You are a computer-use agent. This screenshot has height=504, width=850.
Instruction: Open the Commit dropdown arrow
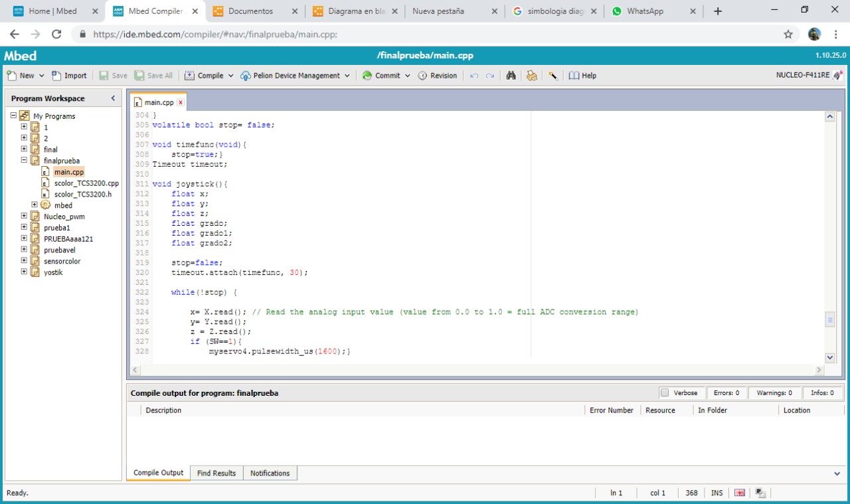(x=407, y=76)
